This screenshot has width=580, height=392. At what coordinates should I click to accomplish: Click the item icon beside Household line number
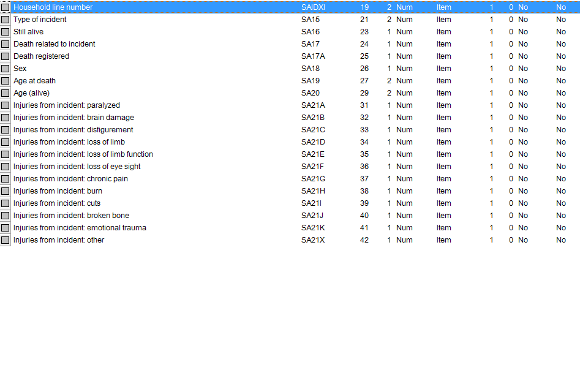click(6, 7)
